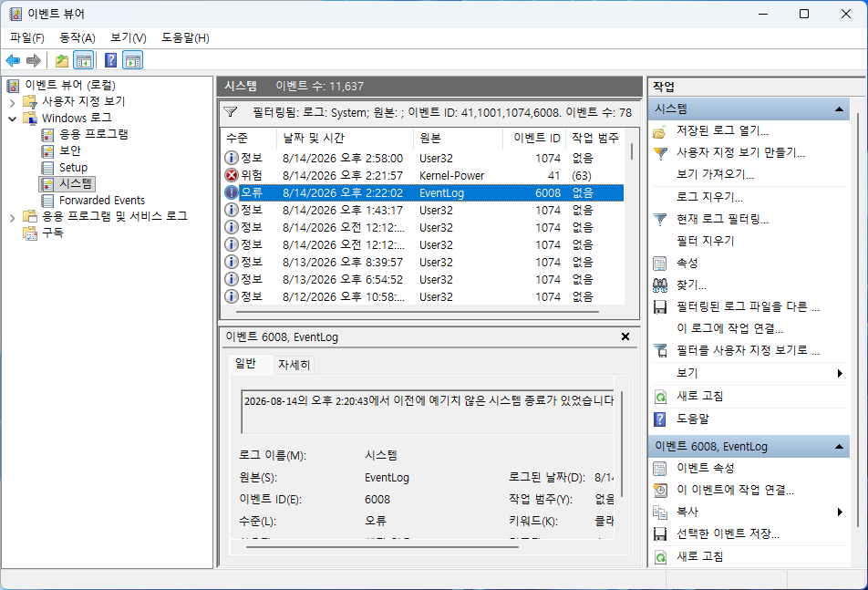This screenshot has height=590, width=868.
Task: Click the 사용자 지정 보기 만들기 funnel icon
Action: pos(660,153)
